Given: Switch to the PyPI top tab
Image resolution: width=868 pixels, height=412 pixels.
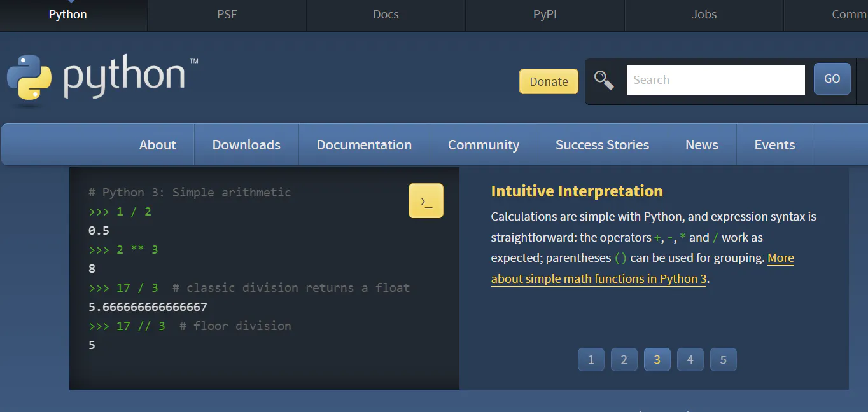Looking at the screenshot, I should [x=545, y=15].
